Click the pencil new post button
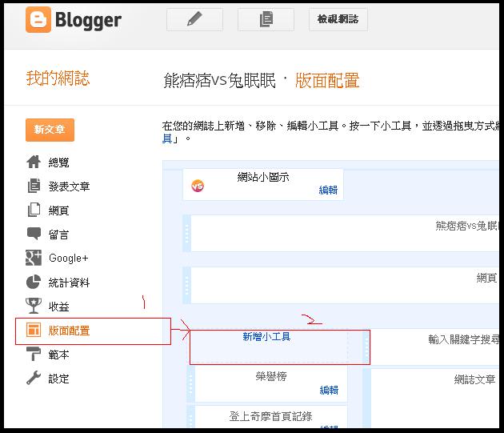This screenshot has width=504, height=433. pos(194,20)
